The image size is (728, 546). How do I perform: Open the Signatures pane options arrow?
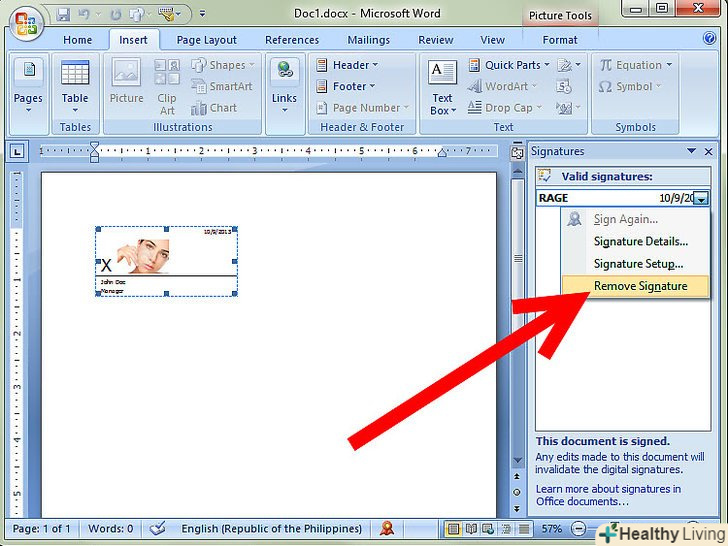(691, 151)
